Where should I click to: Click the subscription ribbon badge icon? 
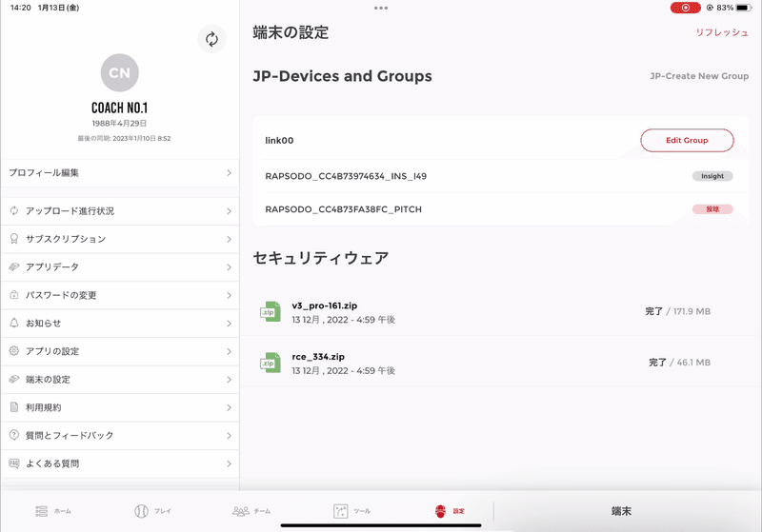pos(14,239)
